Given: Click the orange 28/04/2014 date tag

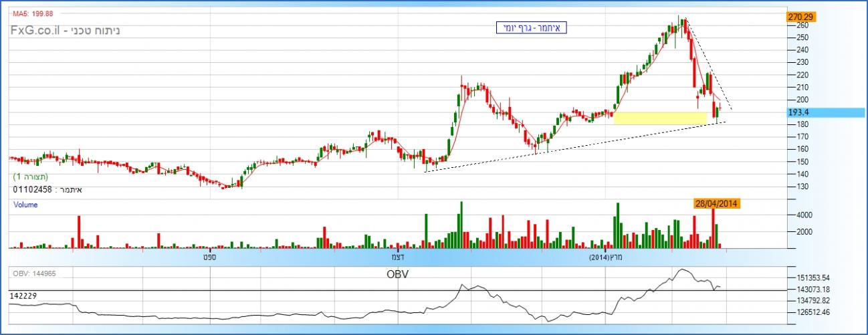Looking at the screenshot, I should click(716, 203).
